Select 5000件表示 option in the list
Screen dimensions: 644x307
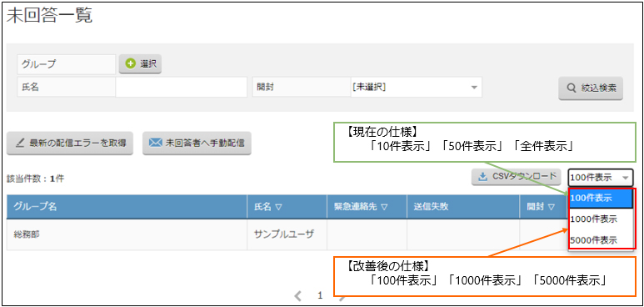601,240
